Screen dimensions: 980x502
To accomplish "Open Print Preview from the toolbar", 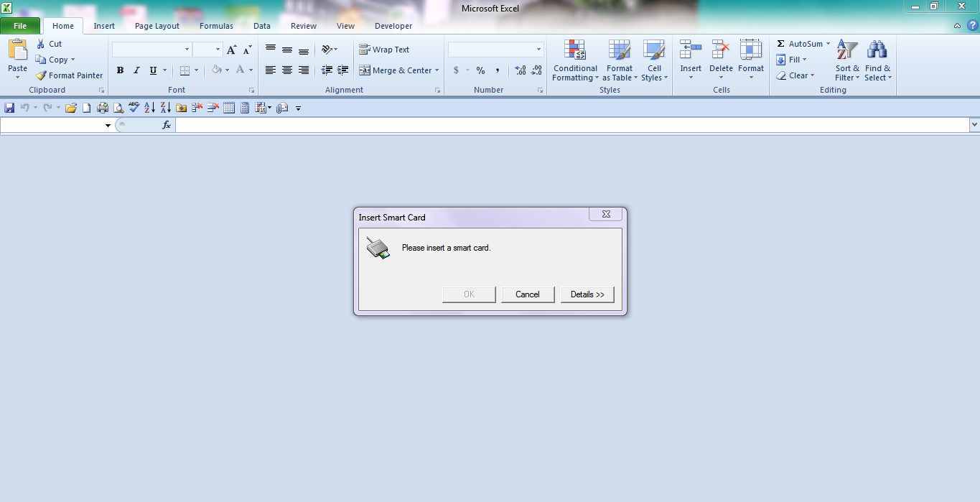I will [118, 107].
